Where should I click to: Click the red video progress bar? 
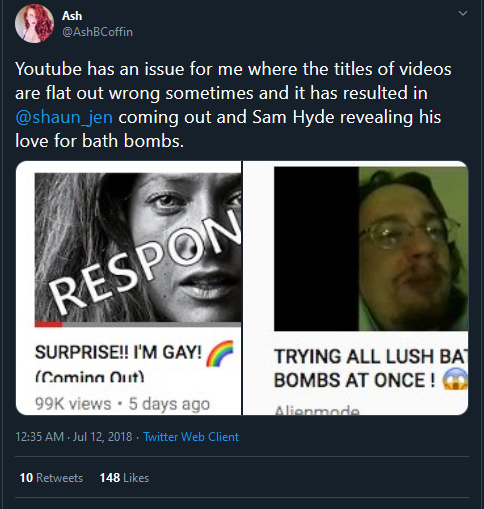48,324
